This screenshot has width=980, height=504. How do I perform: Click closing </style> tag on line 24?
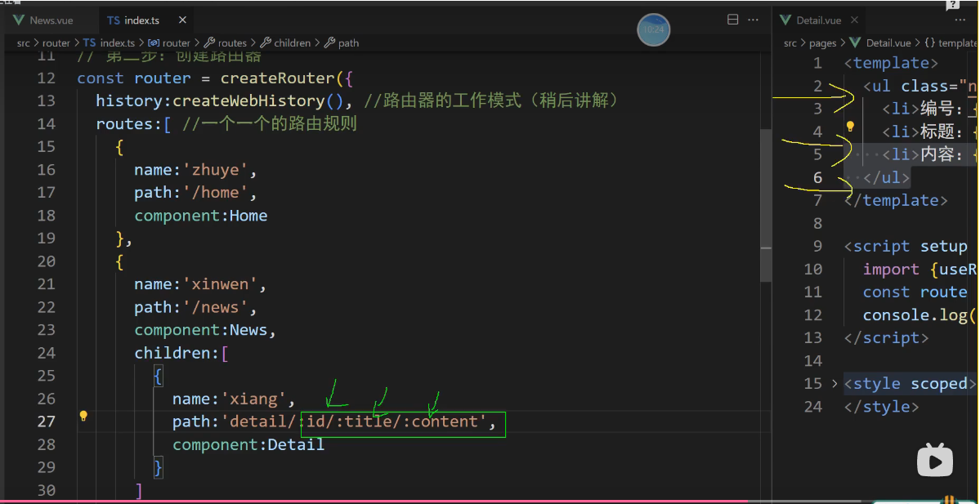(882, 407)
